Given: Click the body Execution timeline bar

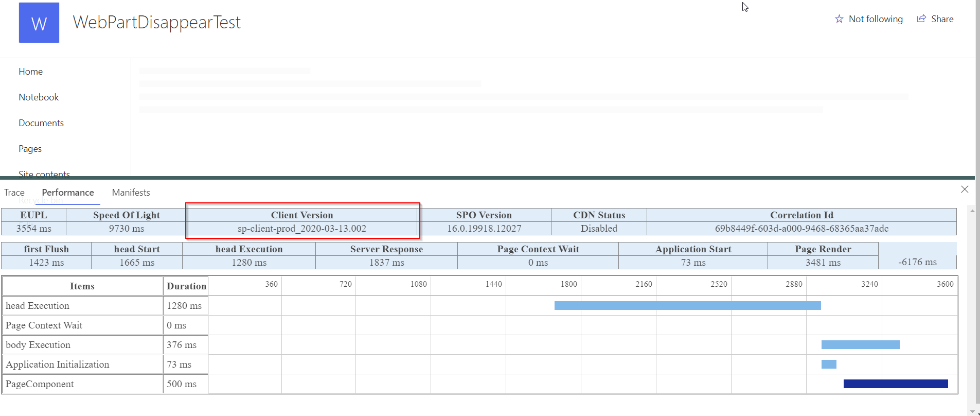Looking at the screenshot, I should click(861, 345).
